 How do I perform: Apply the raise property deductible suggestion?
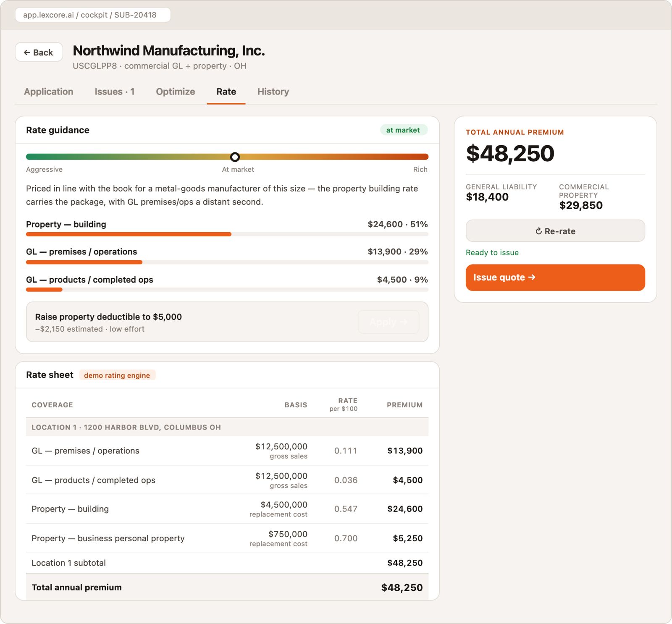[x=388, y=322]
